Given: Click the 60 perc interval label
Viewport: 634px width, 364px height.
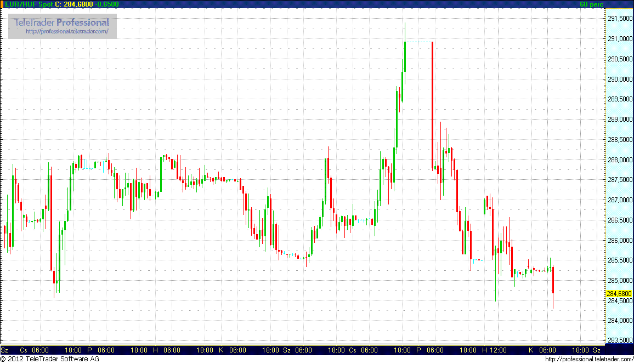Looking at the screenshot, I should tap(591, 4).
